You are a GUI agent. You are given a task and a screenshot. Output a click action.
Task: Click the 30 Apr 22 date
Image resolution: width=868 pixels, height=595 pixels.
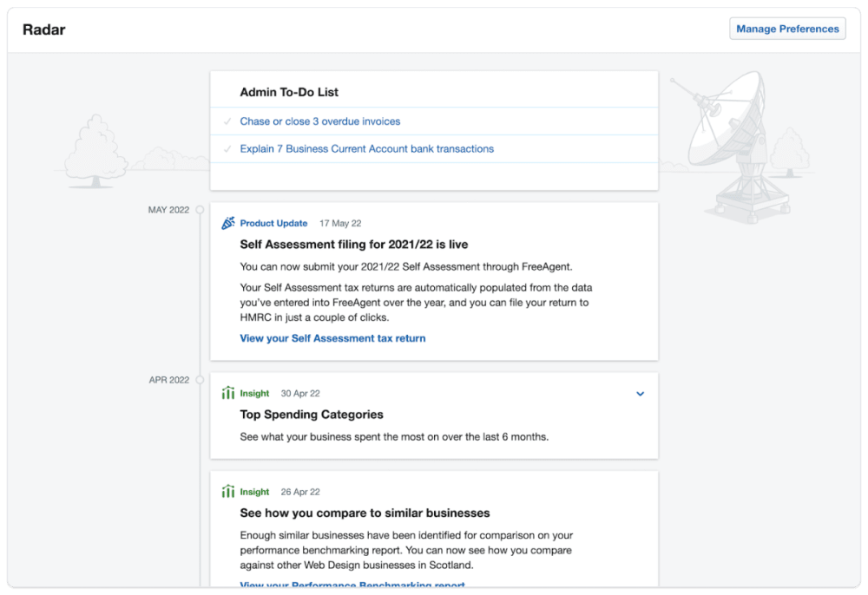tap(300, 393)
